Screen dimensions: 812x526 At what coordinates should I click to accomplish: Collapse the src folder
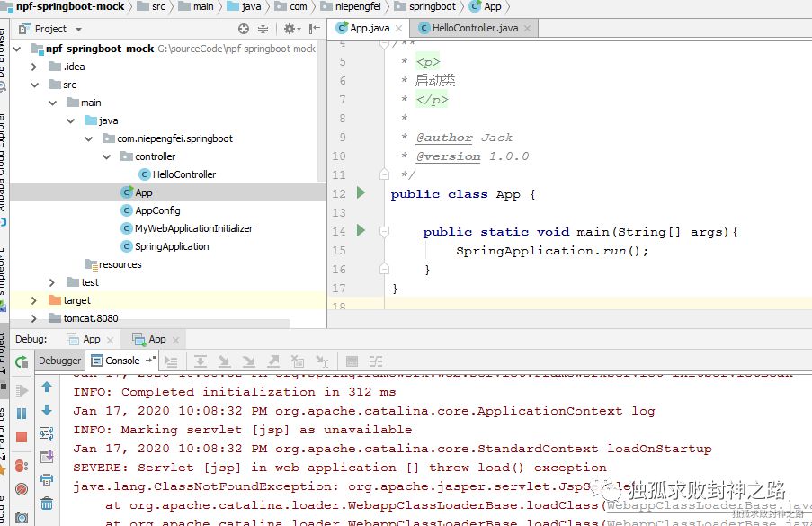click(34, 85)
